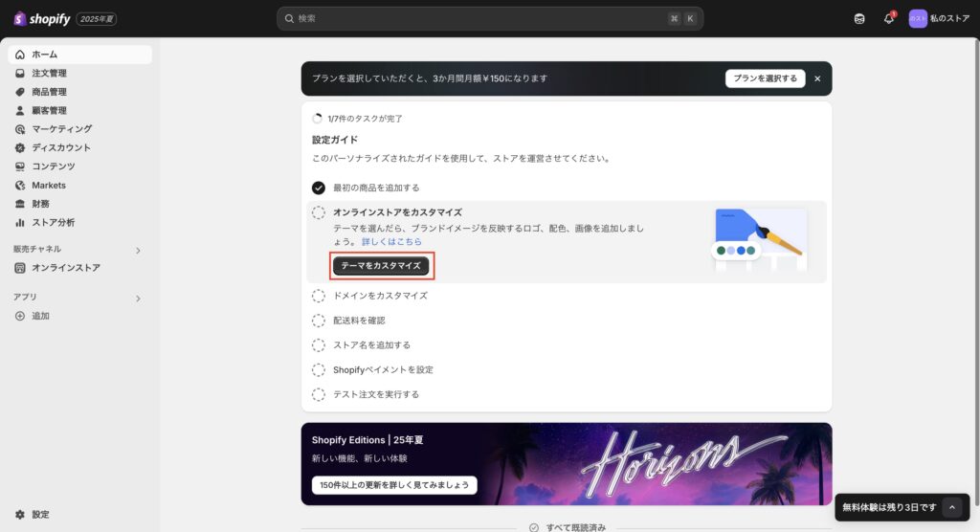
Task: Click the 設定 gear icon in the sidebar
Action: (20, 514)
